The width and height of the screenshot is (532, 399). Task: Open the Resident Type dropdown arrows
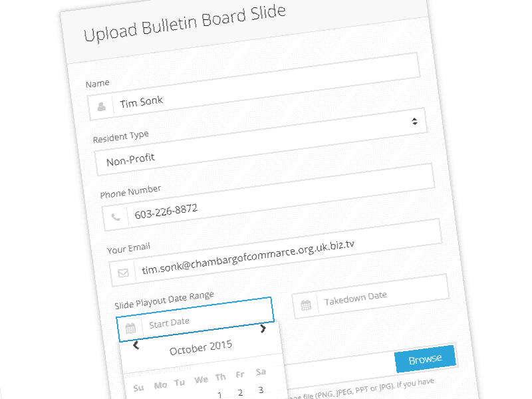coord(414,121)
